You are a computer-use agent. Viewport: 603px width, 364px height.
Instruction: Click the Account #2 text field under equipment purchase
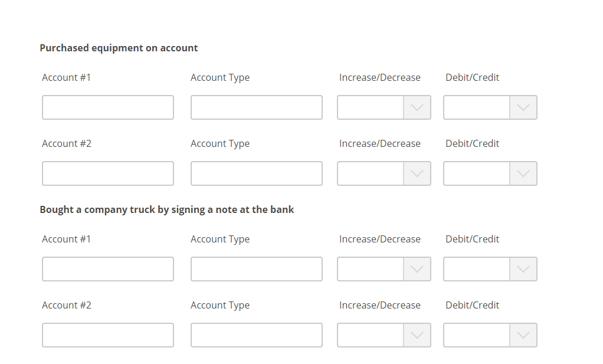tap(107, 173)
